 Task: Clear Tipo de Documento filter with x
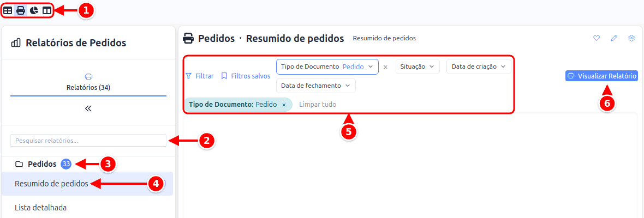(385, 67)
